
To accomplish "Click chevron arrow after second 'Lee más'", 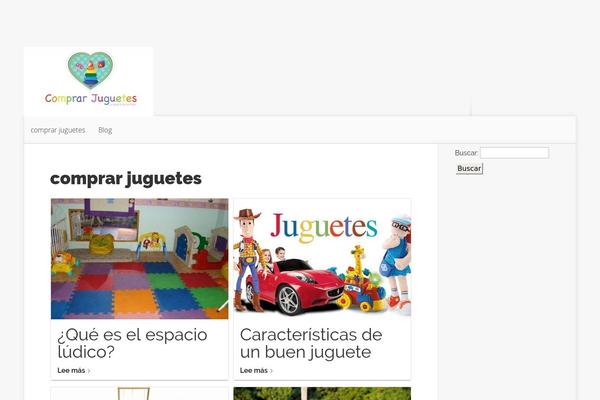I will tap(272, 371).
